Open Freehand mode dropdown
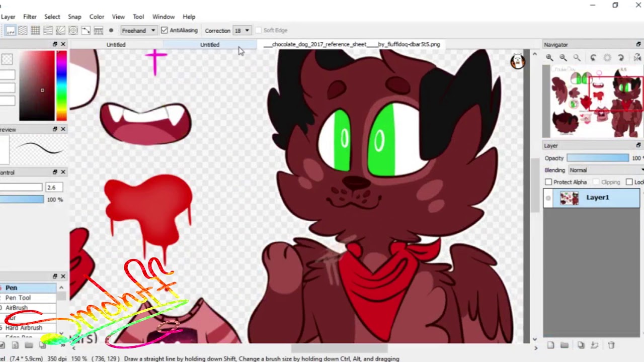This screenshot has height=362, width=644. pos(138,31)
